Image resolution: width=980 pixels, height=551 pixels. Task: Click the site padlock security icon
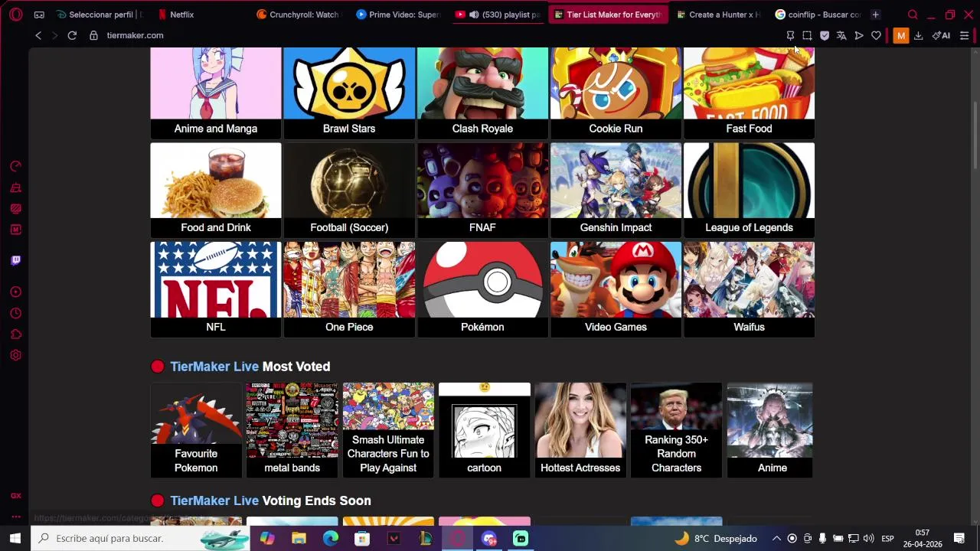tap(93, 35)
